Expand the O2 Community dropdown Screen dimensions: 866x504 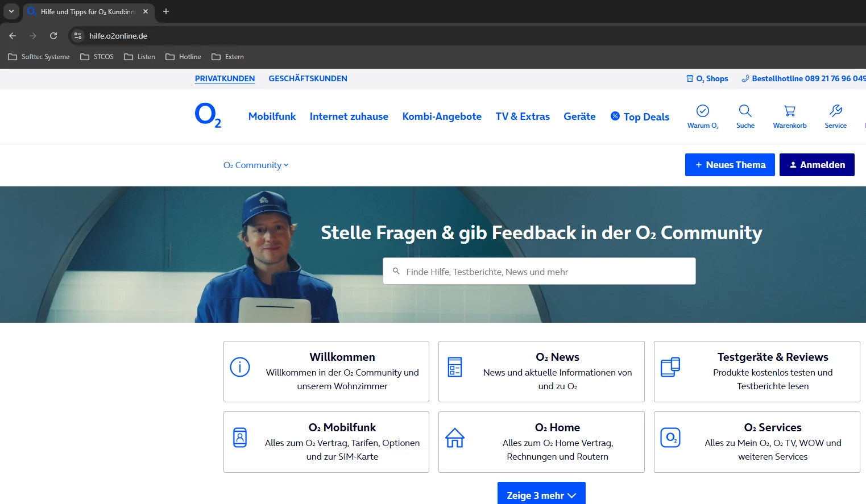[x=256, y=165]
